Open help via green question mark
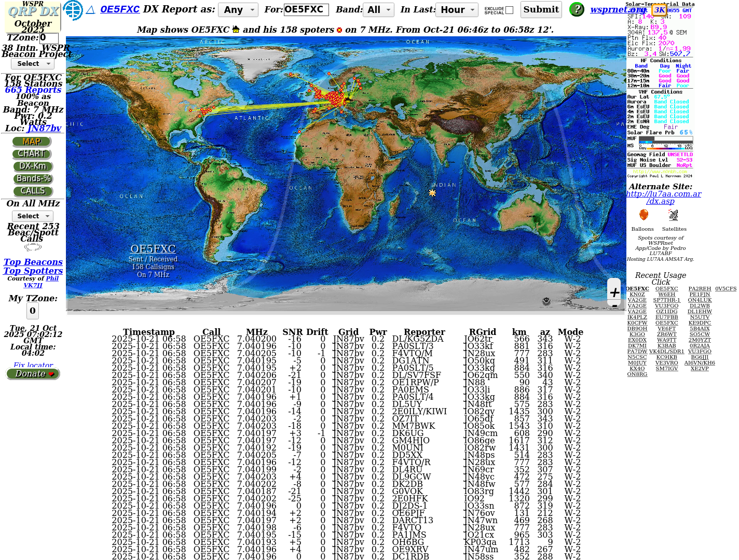 coord(577,9)
